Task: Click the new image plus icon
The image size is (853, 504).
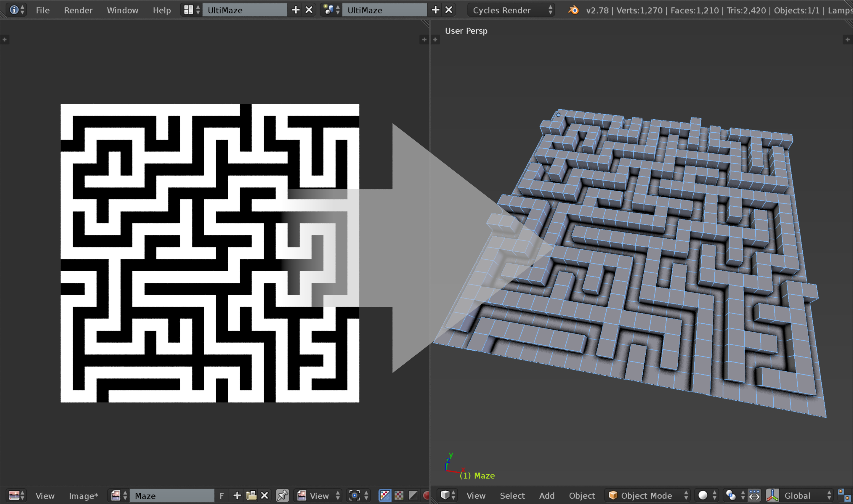Action: point(237,495)
